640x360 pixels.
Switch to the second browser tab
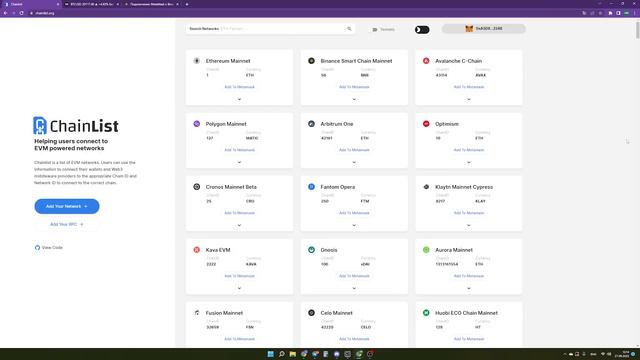tap(92, 4)
